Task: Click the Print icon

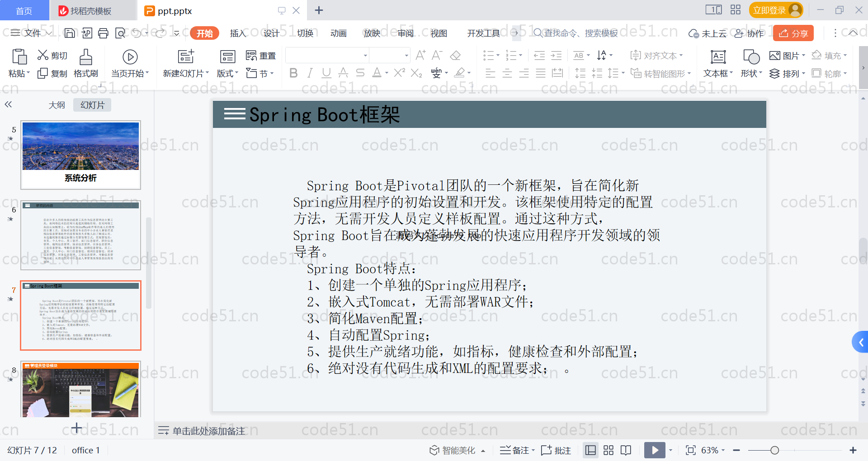Action: [x=104, y=33]
